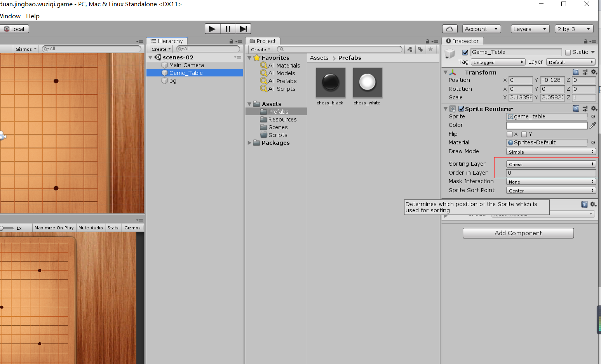
Task: Select the chess_white prefab thumbnail
Action: (x=367, y=83)
